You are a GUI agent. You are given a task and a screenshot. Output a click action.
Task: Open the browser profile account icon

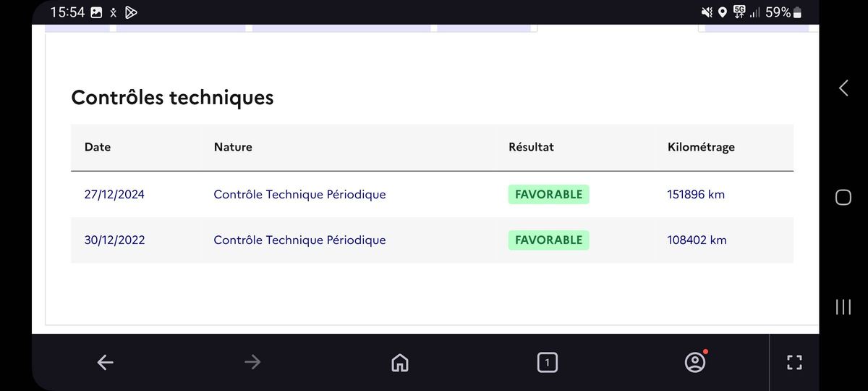pos(695,362)
